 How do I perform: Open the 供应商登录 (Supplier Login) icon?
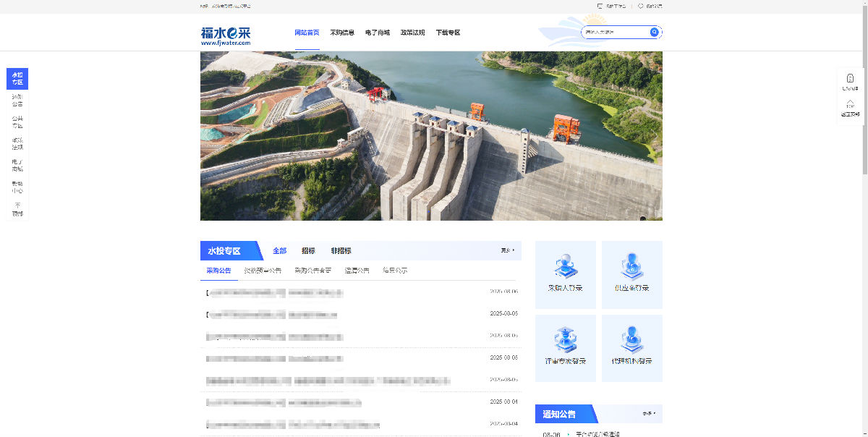[631, 274]
